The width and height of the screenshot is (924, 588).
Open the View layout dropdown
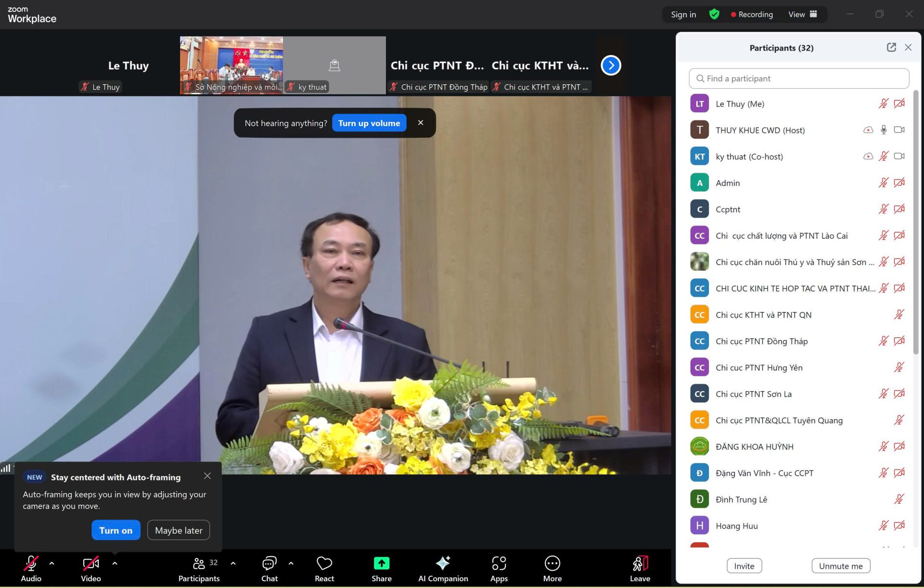tap(802, 14)
